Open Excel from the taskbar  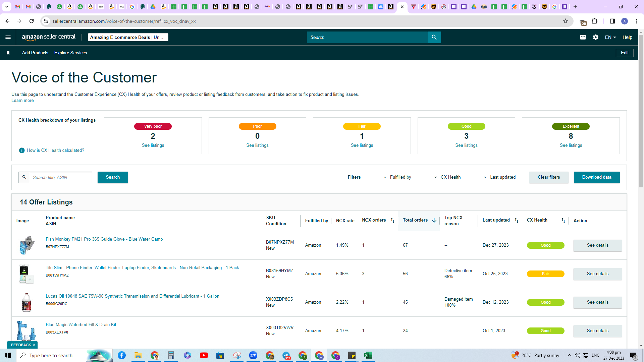coord(368,355)
